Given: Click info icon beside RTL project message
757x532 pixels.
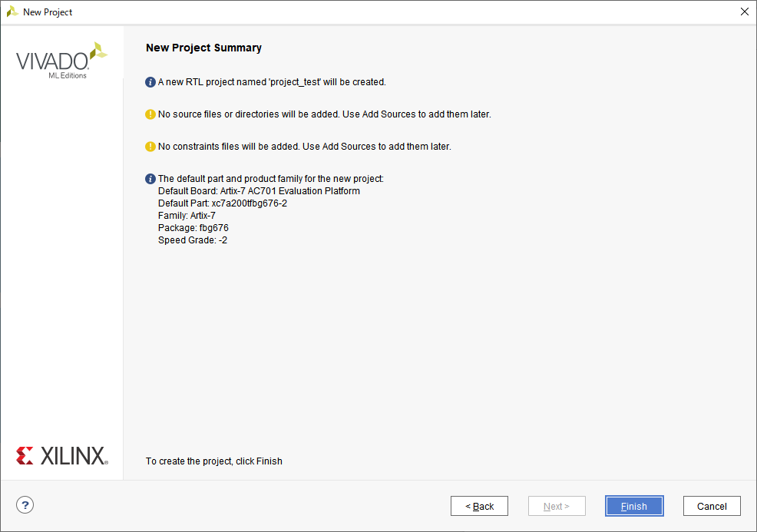Looking at the screenshot, I should [x=150, y=82].
